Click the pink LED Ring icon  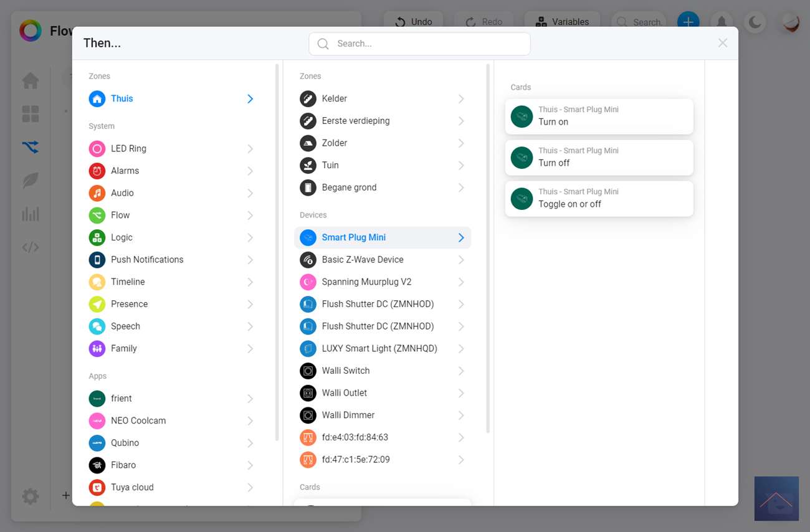pos(97,148)
